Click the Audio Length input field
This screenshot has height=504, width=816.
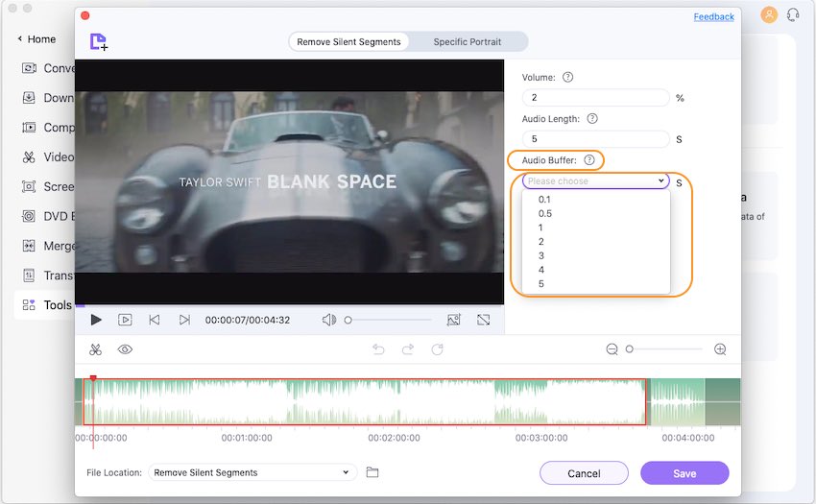[595, 139]
